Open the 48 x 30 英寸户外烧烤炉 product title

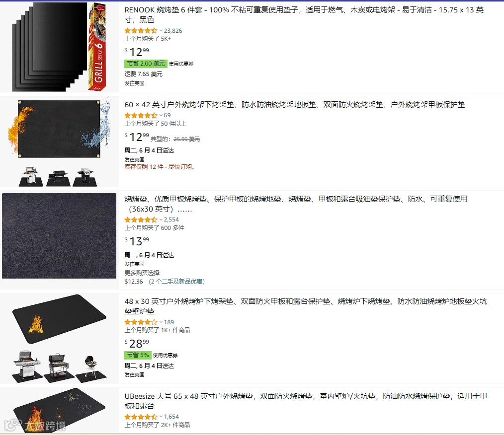tap(306, 306)
